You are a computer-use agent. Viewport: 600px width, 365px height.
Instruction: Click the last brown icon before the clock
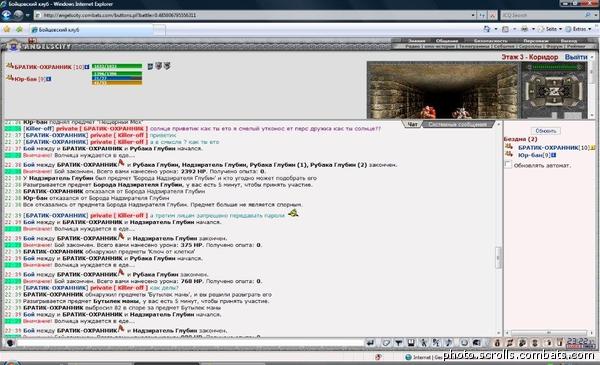pos(559,343)
